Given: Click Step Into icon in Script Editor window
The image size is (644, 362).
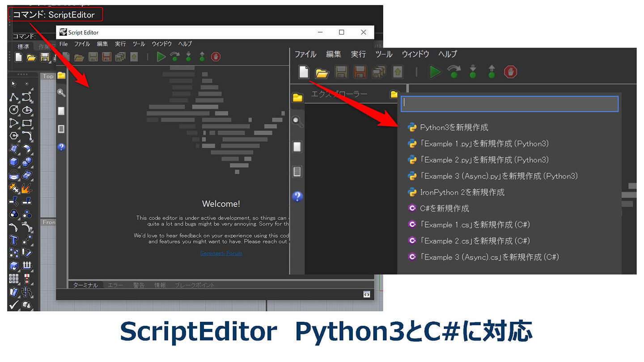Looking at the screenshot, I should point(188,57).
